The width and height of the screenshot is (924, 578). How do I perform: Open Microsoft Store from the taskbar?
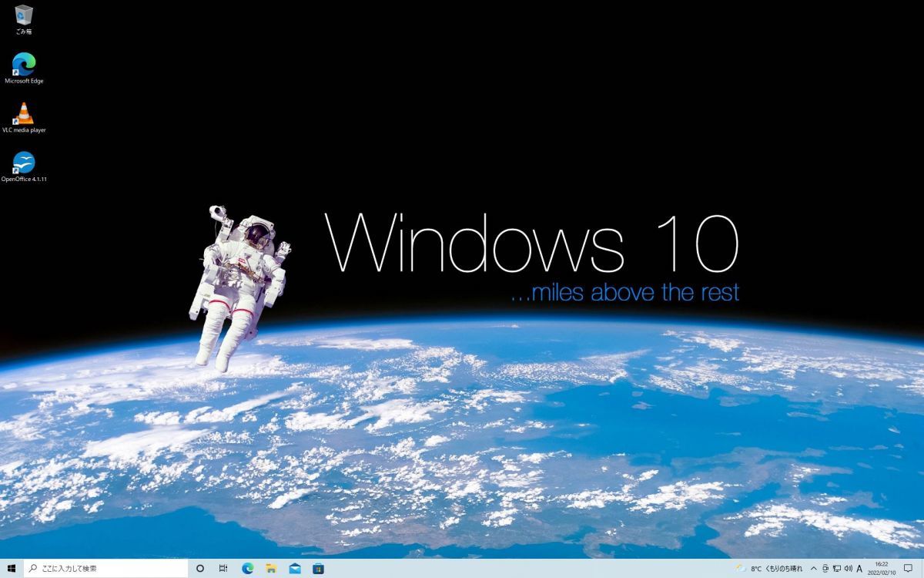(317, 569)
